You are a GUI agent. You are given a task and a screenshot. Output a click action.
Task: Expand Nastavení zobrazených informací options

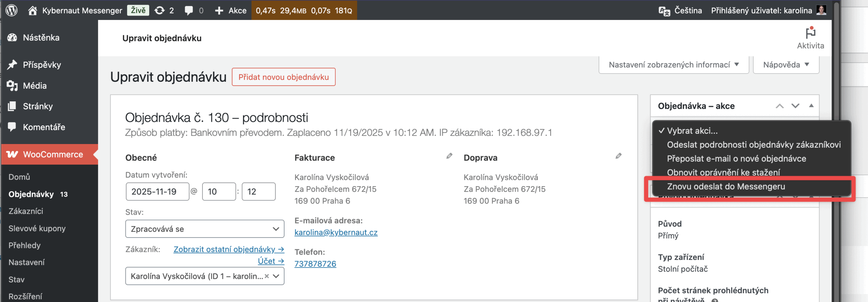click(673, 65)
